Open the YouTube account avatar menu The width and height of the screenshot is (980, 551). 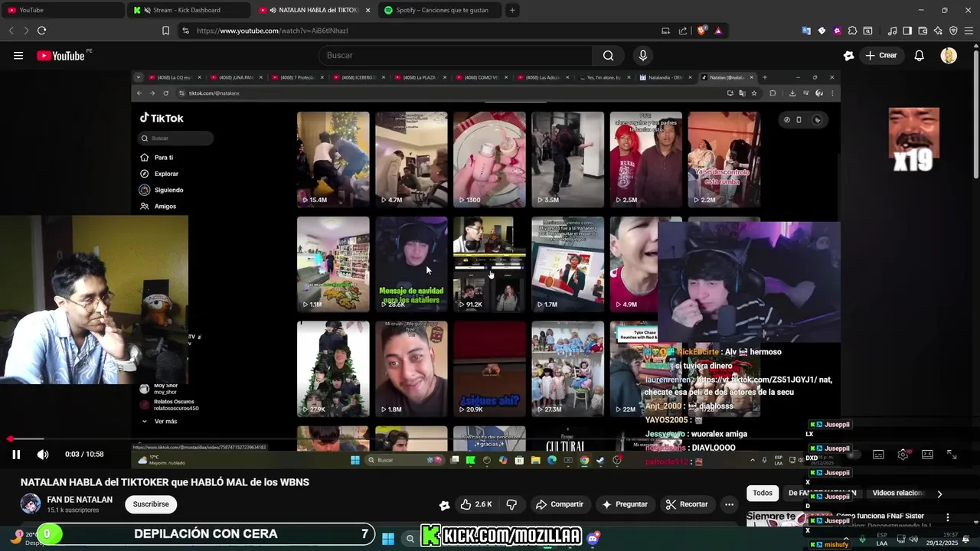pyautogui.click(x=949, y=55)
